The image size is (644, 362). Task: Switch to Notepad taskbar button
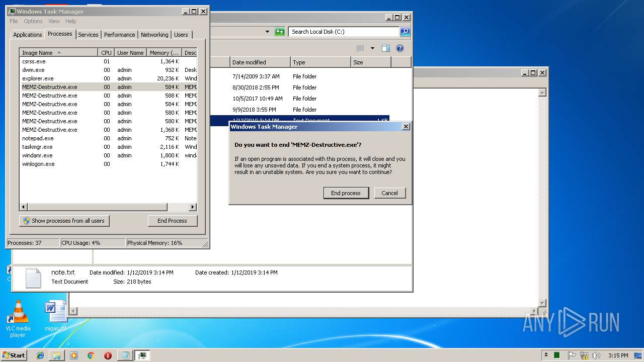pyautogui.click(x=125, y=355)
